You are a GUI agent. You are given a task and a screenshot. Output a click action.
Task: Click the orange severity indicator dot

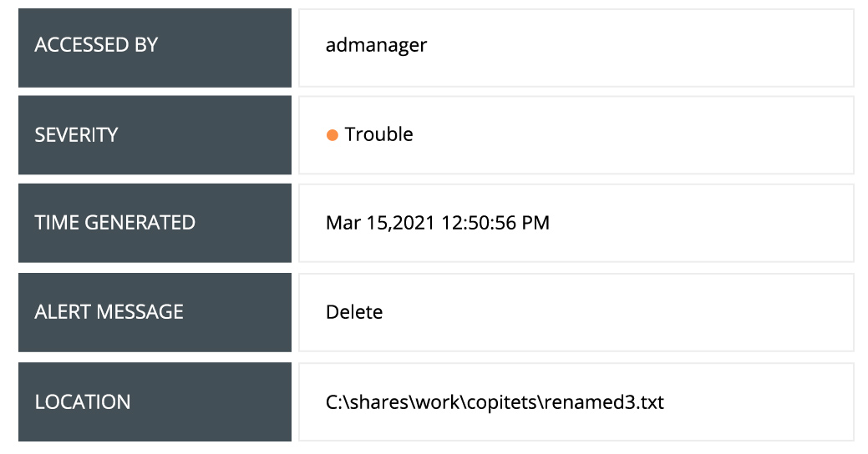point(332,135)
